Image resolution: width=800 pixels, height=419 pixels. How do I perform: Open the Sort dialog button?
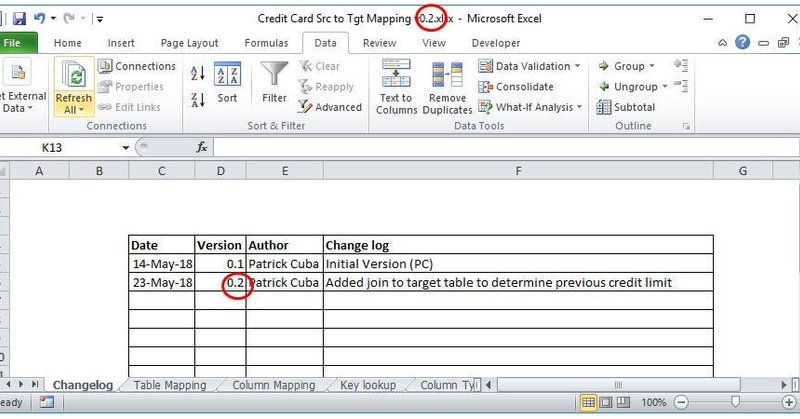pos(227,83)
